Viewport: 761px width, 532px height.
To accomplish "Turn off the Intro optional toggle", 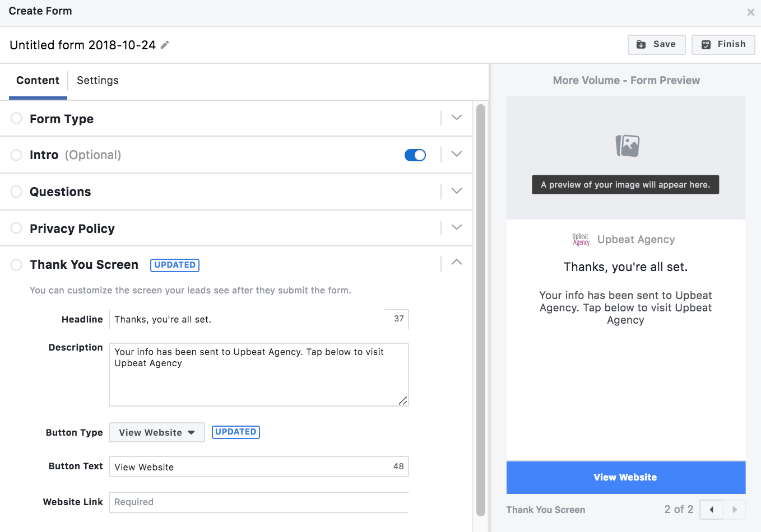I will 415,155.
